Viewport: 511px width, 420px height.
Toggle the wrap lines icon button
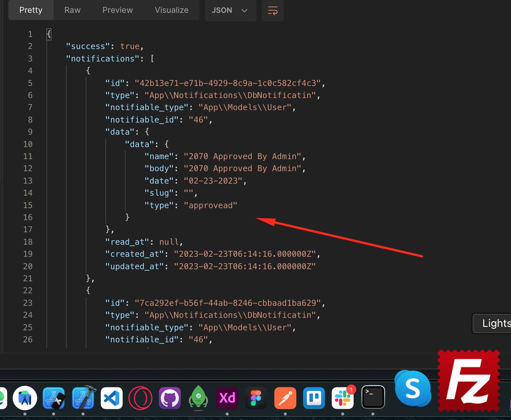click(272, 11)
